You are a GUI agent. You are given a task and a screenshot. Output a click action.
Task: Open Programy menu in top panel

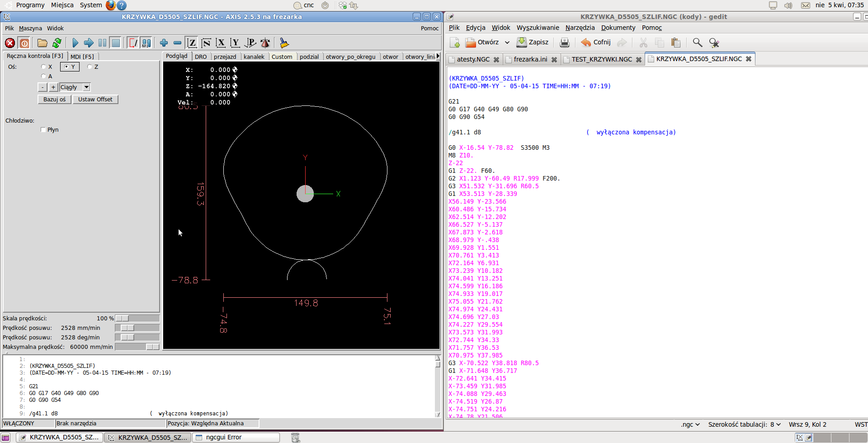pyautogui.click(x=30, y=5)
